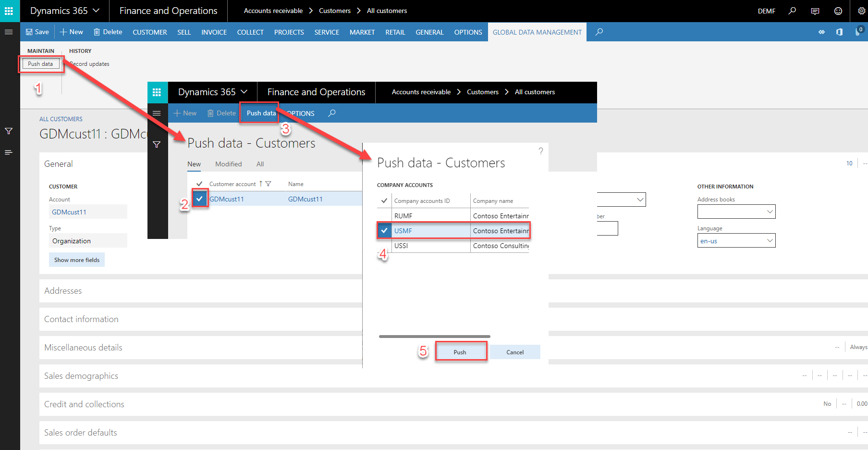The image size is (868, 450).
Task: Click the settings gear icon
Action: pyautogui.click(x=861, y=11)
